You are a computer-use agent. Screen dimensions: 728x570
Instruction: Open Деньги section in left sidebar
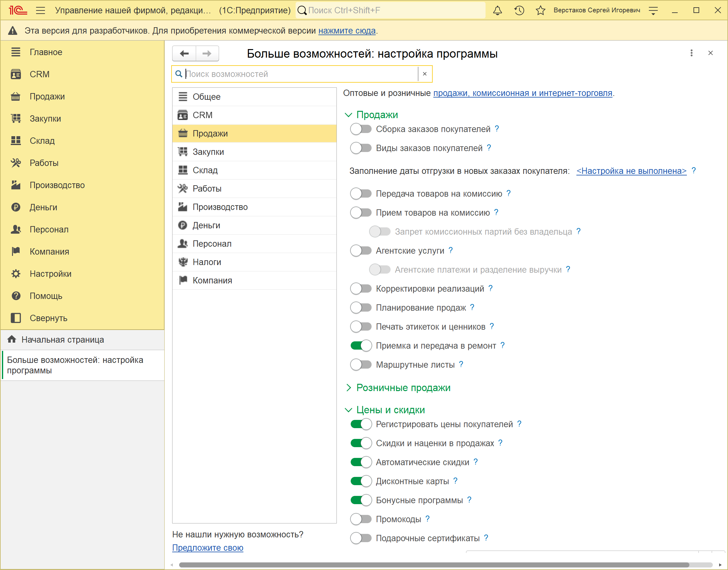[x=82, y=207]
